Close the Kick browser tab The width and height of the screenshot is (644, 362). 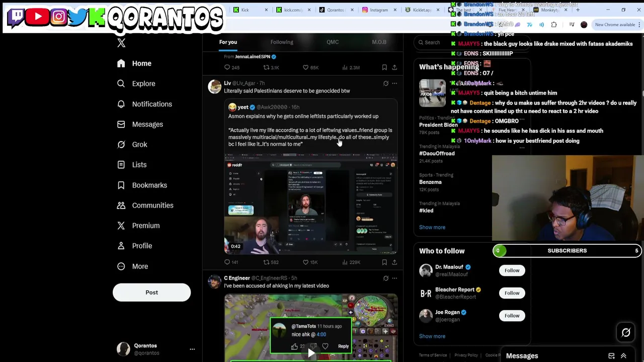[266, 10]
